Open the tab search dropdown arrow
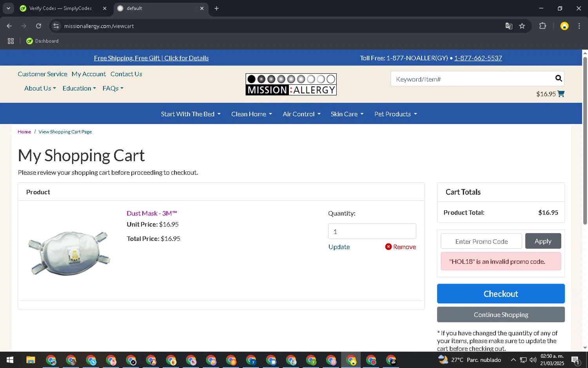Viewport: 588px width, 368px height. click(x=8, y=8)
